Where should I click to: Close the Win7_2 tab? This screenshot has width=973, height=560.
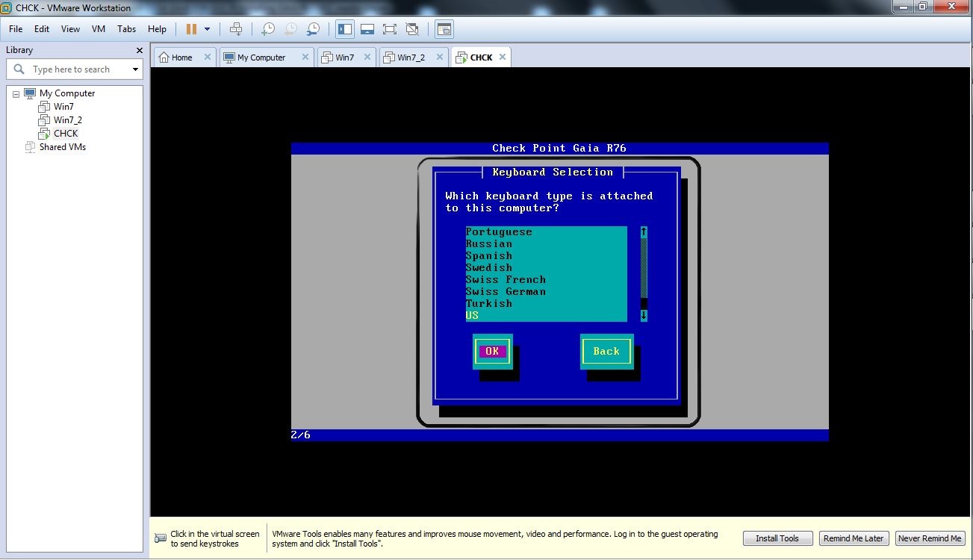tap(438, 57)
